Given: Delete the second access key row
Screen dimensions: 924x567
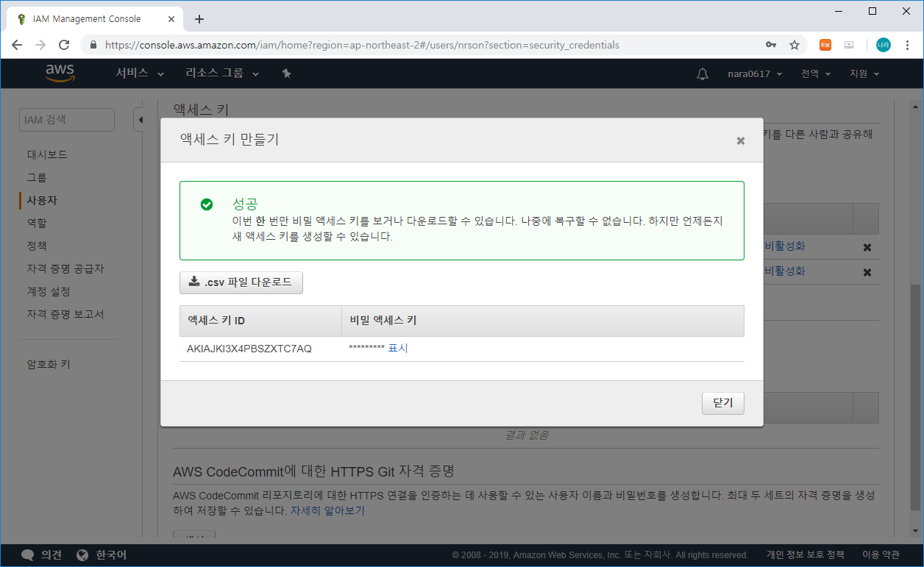Looking at the screenshot, I should pos(867,272).
